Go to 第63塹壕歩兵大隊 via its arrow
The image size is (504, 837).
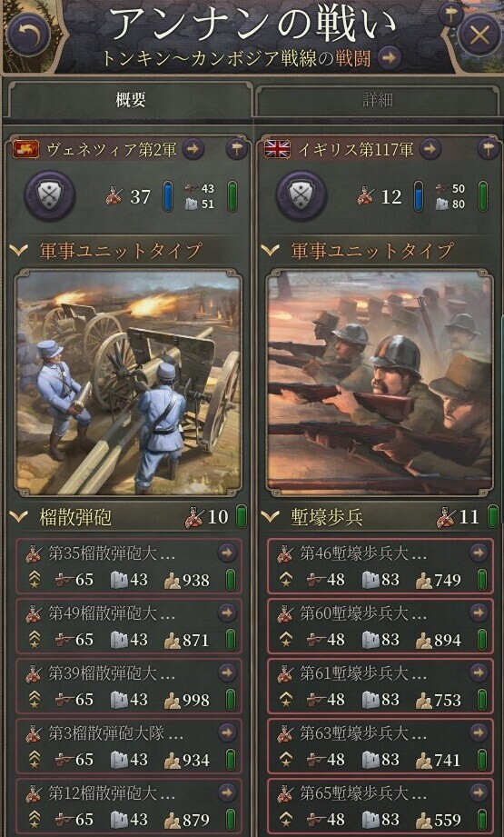click(x=479, y=733)
